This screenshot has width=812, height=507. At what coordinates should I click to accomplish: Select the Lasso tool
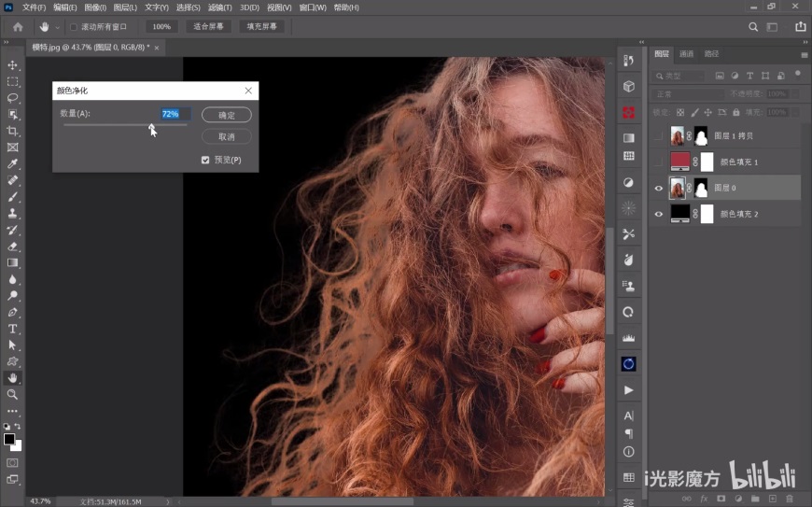12,98
